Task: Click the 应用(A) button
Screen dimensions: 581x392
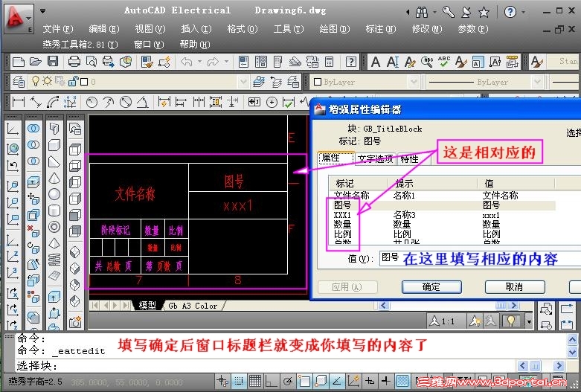Action: click(347, 287)
